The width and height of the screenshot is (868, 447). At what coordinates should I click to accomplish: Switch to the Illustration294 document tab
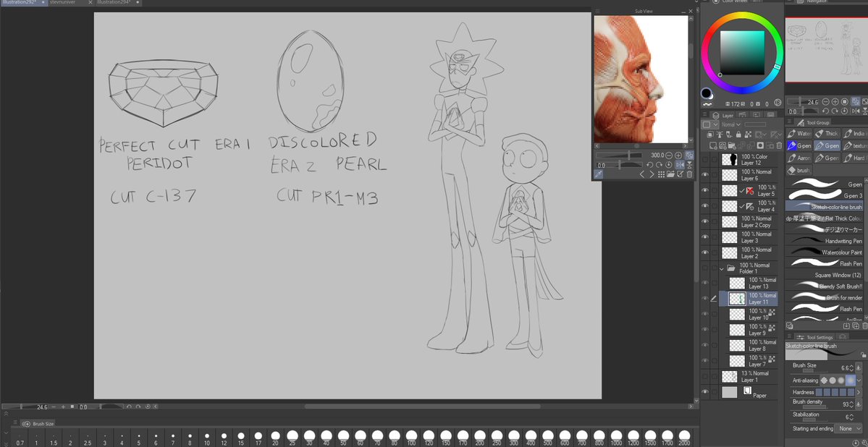pos(118,3)
